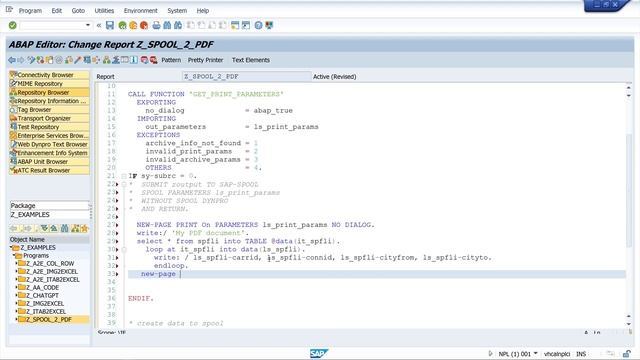Collapse the loop block fold marker on line 30
The width and height of the screenshot is (640, 360).
point(124,249)
